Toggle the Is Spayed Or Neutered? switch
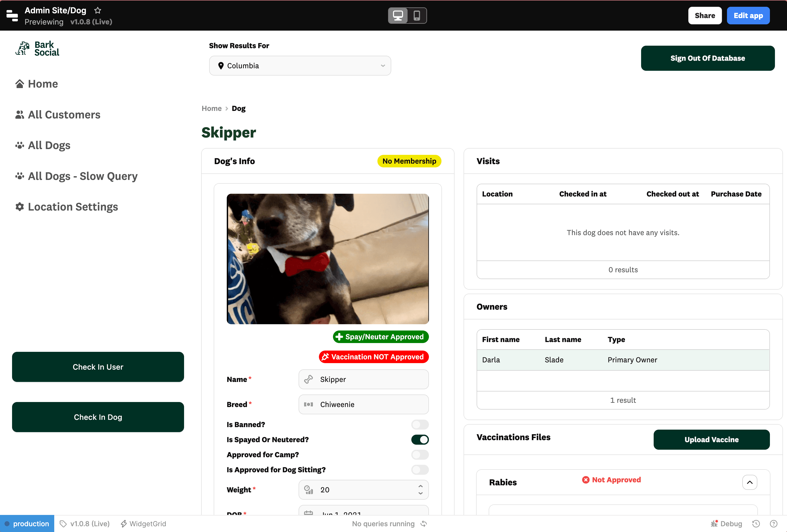This screenshot has height=532, width=787. click(420, 440)
